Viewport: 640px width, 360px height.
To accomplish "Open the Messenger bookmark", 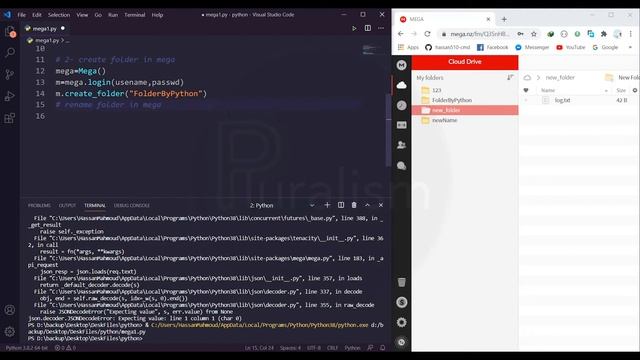I will [x=532, y=47].
